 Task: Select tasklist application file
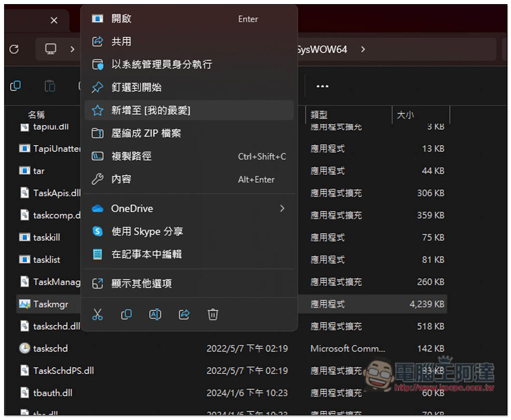[x=231, y=260]
